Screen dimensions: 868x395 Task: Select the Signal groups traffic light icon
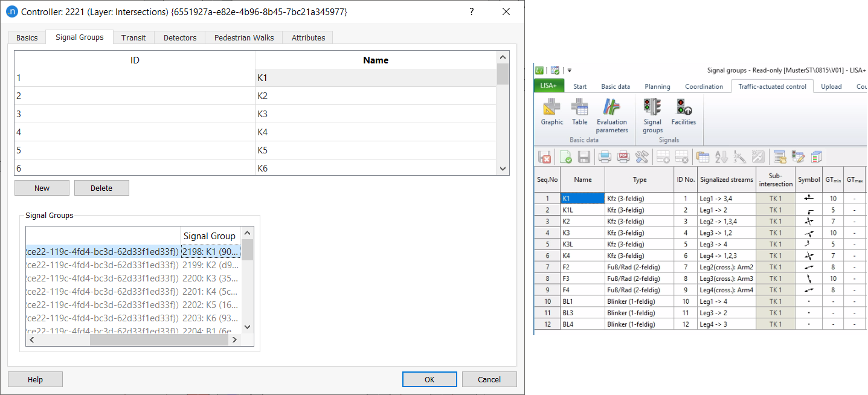point(652,115)
